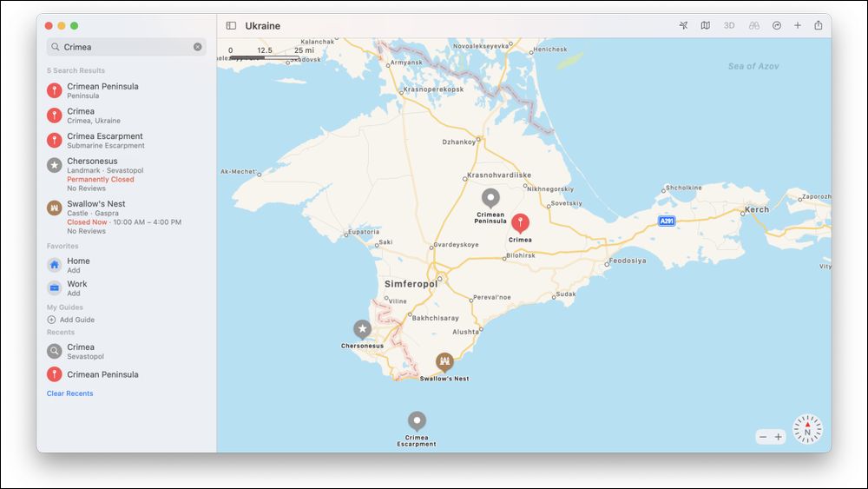
Task: Click the Gvardeyskoye town label
Action: tap(456, 244)
